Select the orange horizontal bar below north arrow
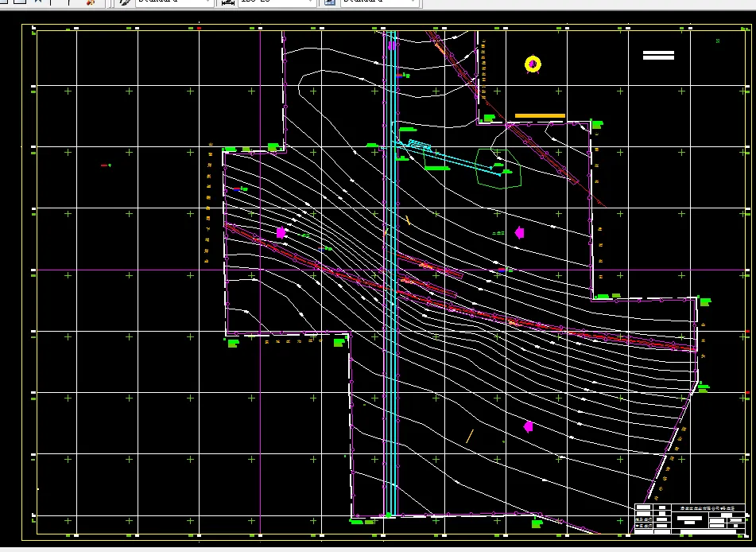 540,116
